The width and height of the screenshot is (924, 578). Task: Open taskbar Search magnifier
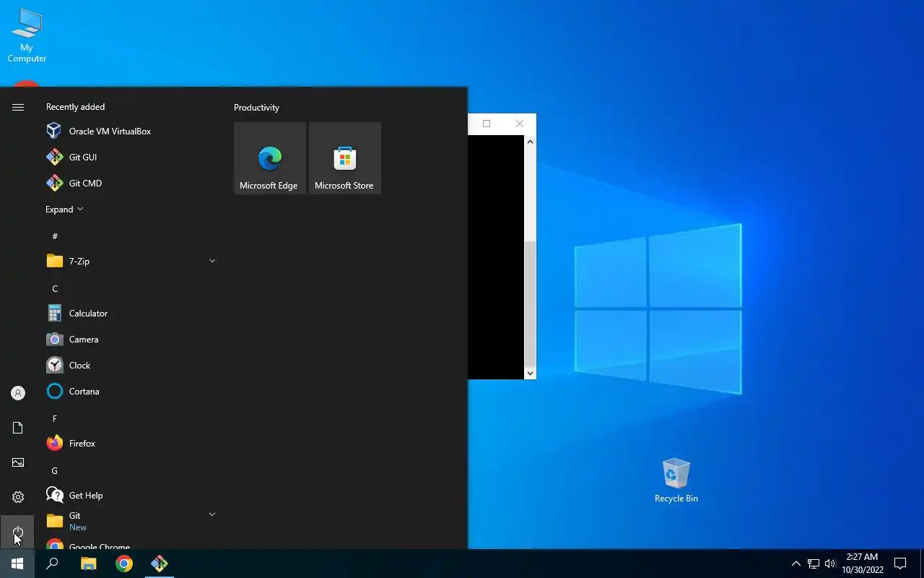(52, 564)
